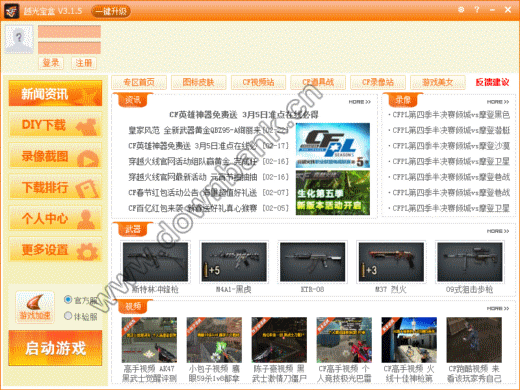Click the app logo in title bar
Viewport: 520px width, 390px height.
point(12,11)
